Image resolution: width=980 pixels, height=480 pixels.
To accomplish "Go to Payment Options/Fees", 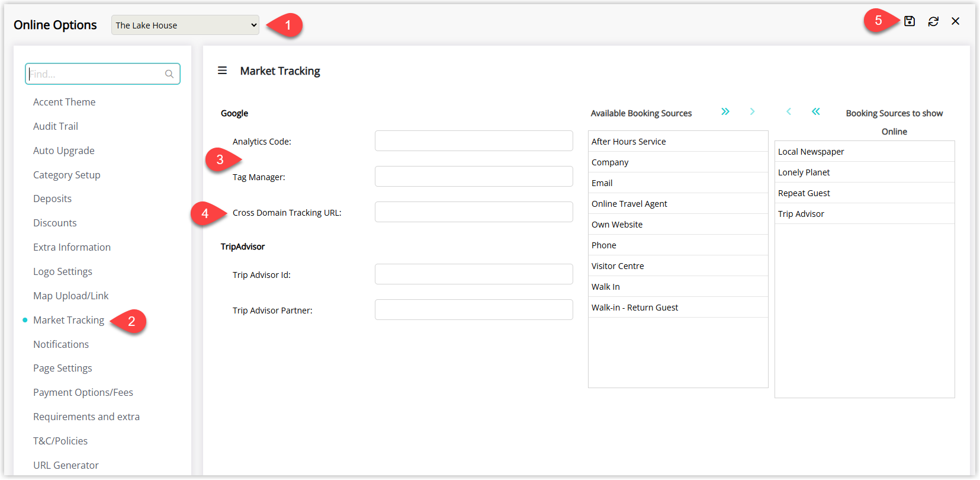I will [x=83, y=392].
